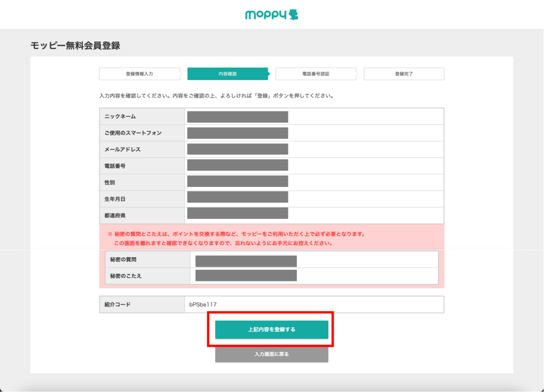The height and width of the screenshot is (392, 544).
Task: Click the 入力画面に戻る button
Action: pyautogui.click(x=271, y=354)
